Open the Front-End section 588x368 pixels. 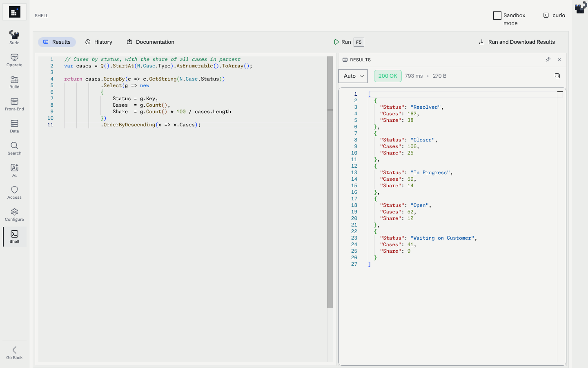point(14,104)
